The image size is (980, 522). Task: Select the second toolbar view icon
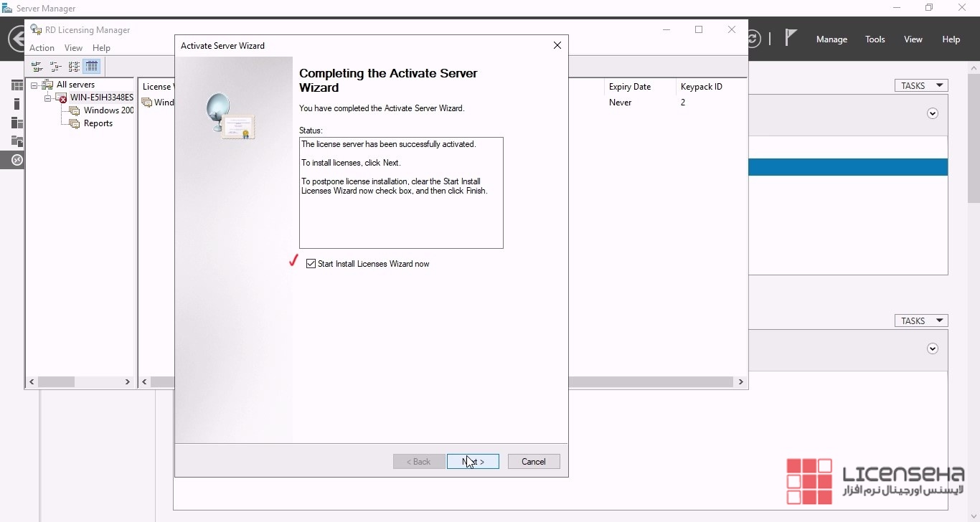(x=55, y=67)
